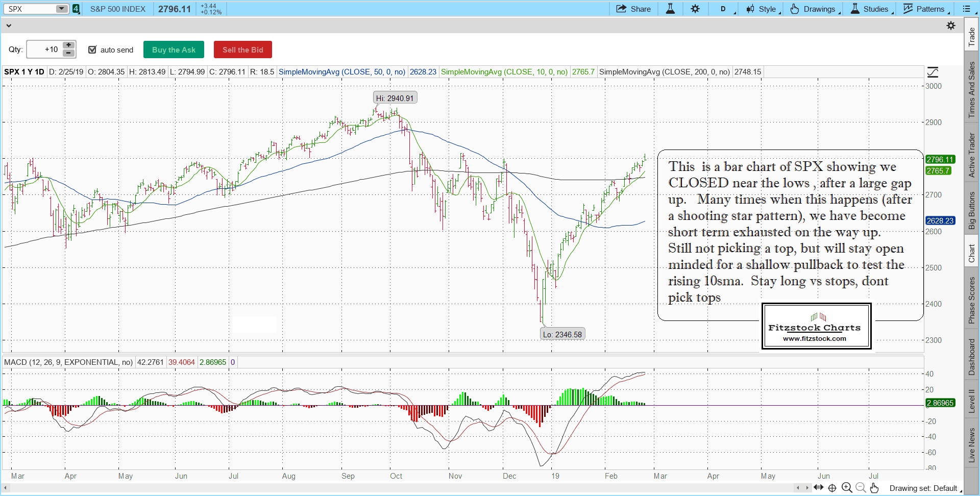Click the zoom in magnifier icon
The image size is (980, 496).
pos(847,488)
